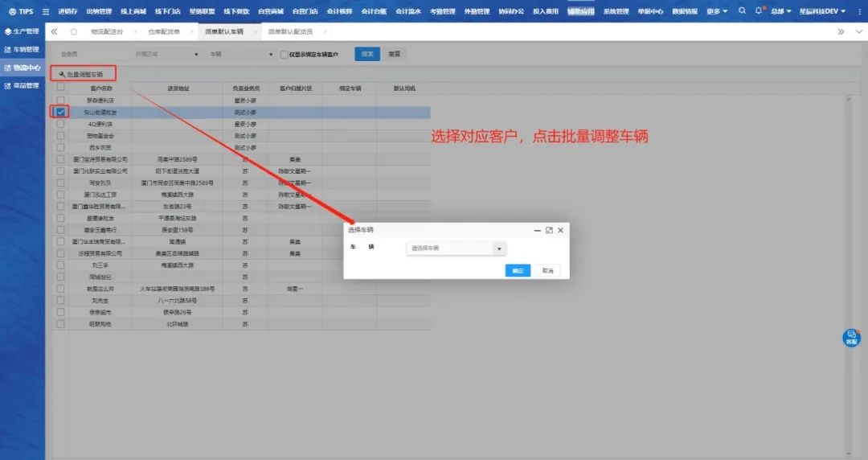Maximize the 选择车辆 dialog
This screenshot has height=460, width=868.
(549, 230)
